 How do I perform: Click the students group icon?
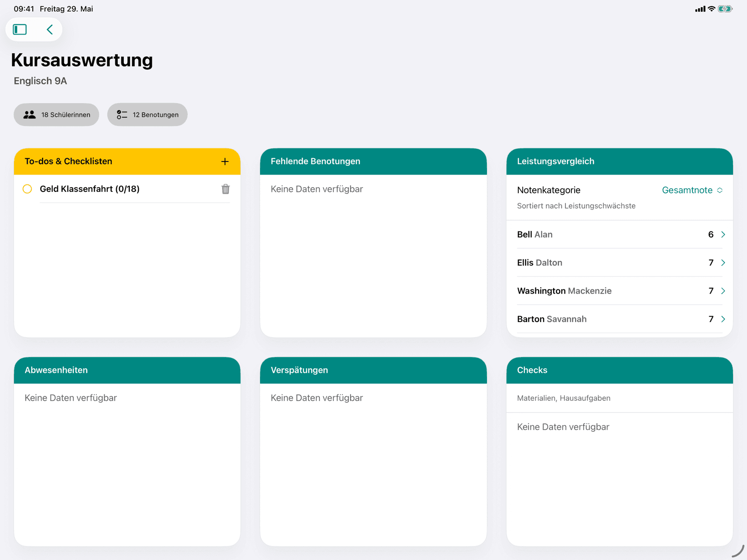[29, 115]
